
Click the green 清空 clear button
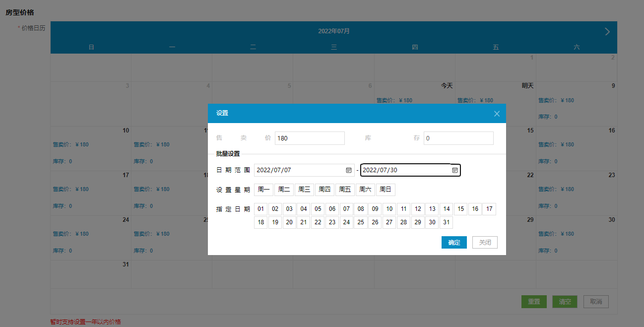(x=565, y=302)
